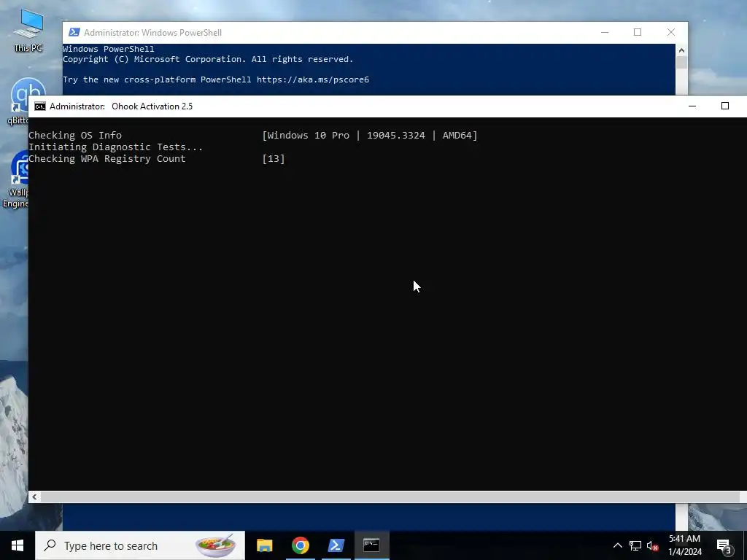Select the This PC desktop icon

pyautogui.click(x=28, y=31)
